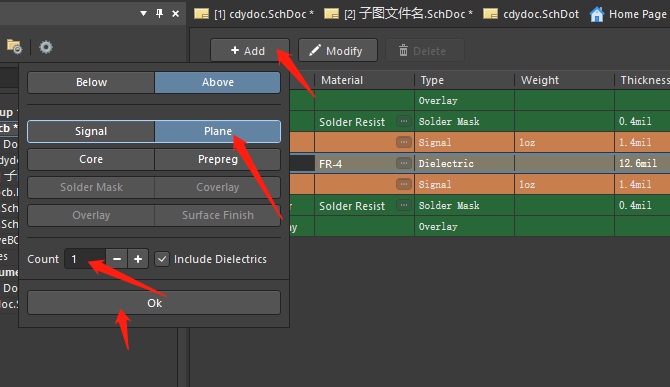670x387 pixels.
Task: Click the Thickness column header
Action: coord(642,80)
